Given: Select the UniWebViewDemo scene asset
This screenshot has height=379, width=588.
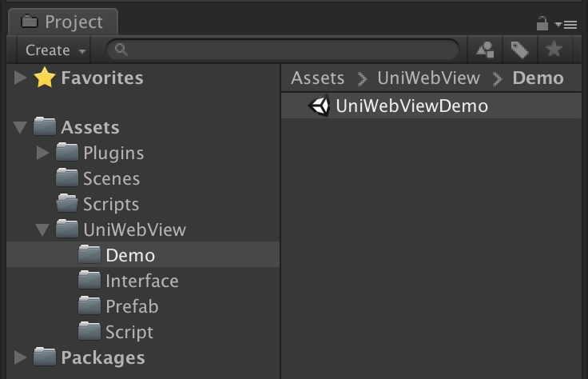Looking at the screenshot, I should (411, 106).
